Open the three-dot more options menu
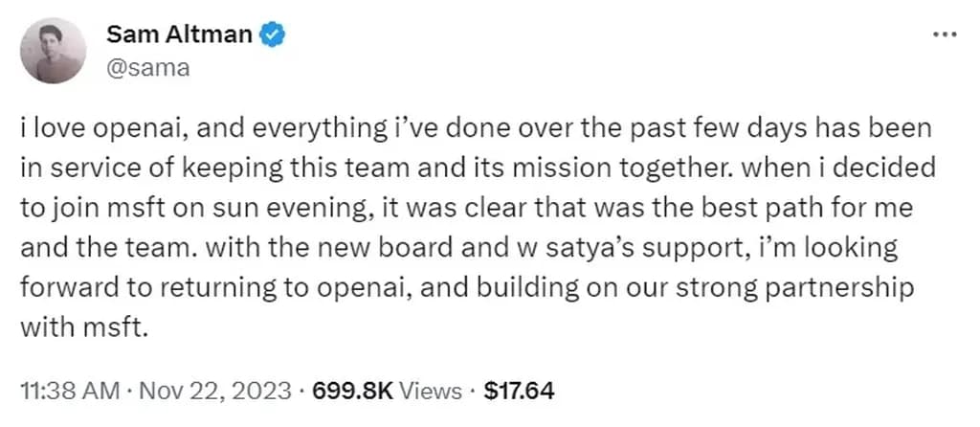Screen dimensions: 980x427 pyautogui.click(x=944, y=34)
